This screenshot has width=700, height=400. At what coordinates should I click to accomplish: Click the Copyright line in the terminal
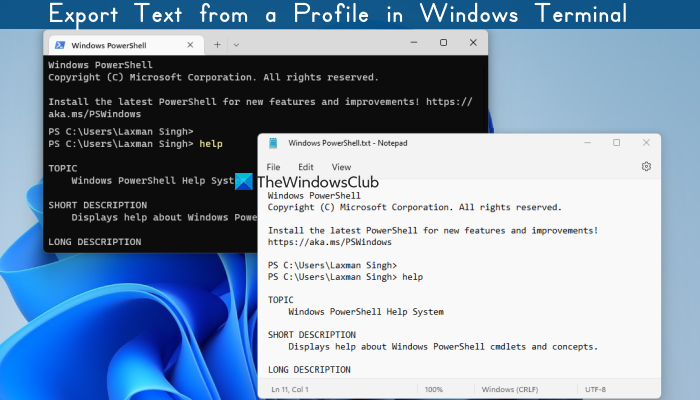coord(213,77)
